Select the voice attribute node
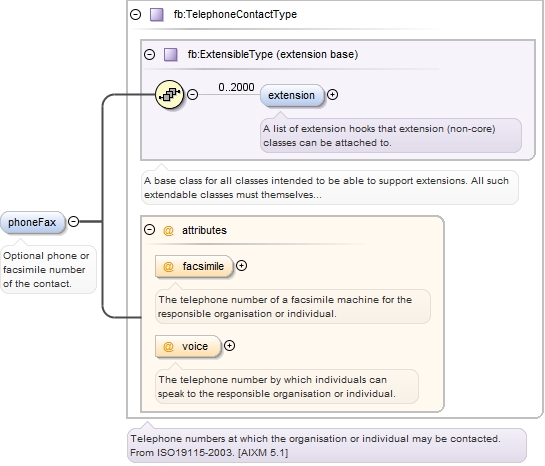This screenshot has height=466, width=545. click(188, 346)
